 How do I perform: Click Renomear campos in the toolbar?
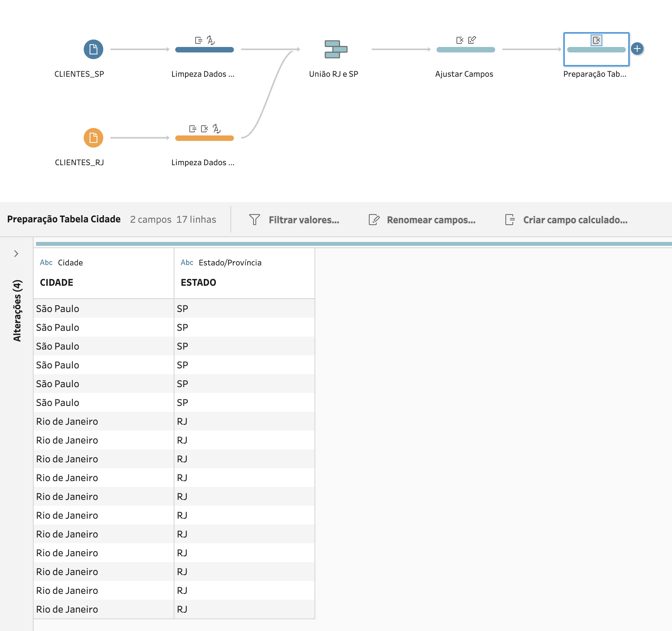(x=430, y=220)
